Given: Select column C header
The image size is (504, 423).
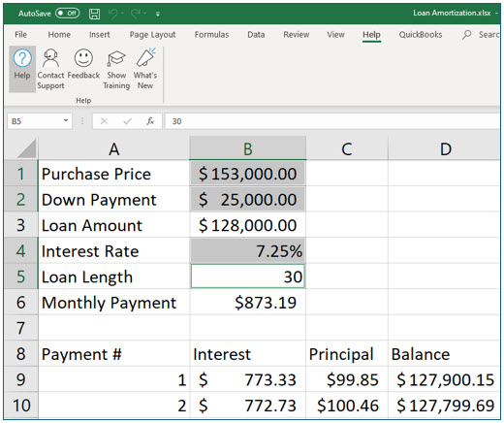Looking at the screenshot, I should 347,148.
